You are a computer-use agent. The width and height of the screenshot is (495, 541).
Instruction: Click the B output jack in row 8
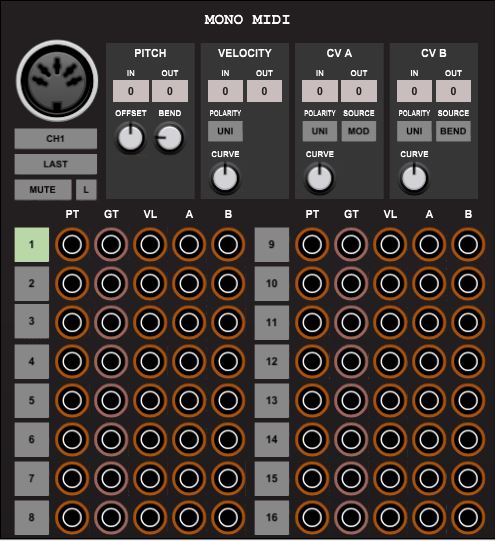tap(228, 518)
